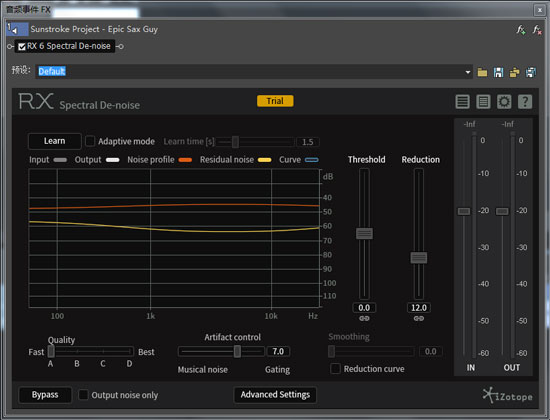The image size is (550, 420).
Task: Click the link icon under Threshold
Action: point(364,319)
